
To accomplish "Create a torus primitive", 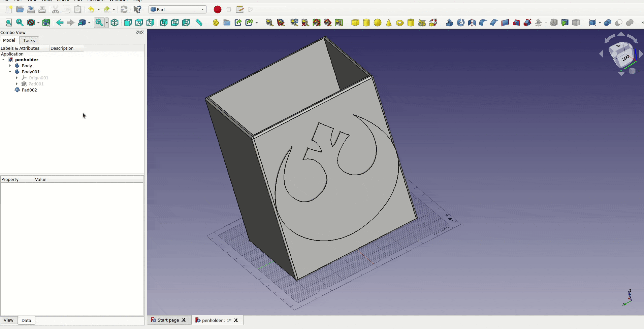I will 400,23.
